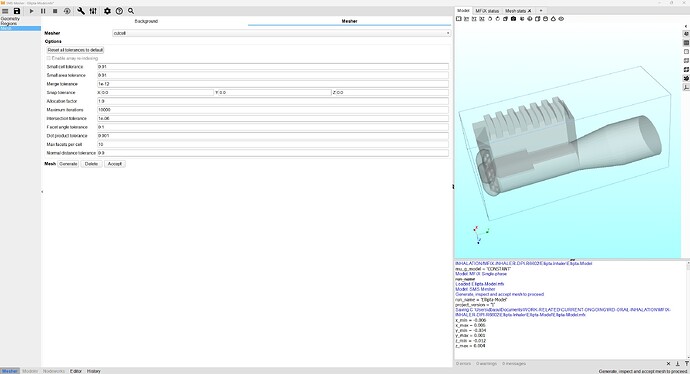Screen dimensions: 690x374
Task: Close the Mesh stats tab
Action: pos(529,11)
